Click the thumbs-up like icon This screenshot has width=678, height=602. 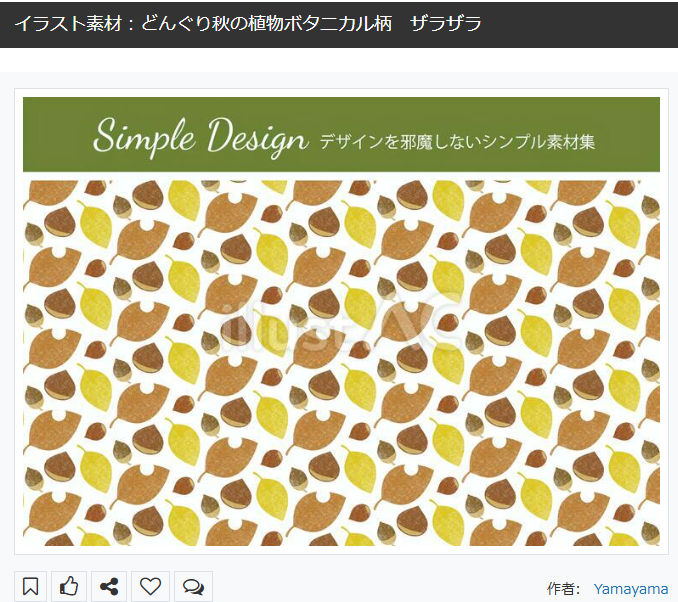pos(69,586)
